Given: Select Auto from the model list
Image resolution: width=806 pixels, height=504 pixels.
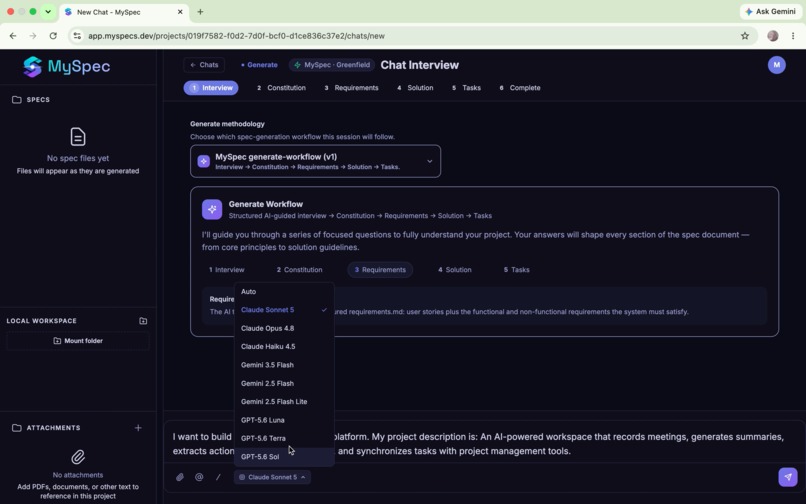Looking at the screenshot, I should tap(284, 292).
